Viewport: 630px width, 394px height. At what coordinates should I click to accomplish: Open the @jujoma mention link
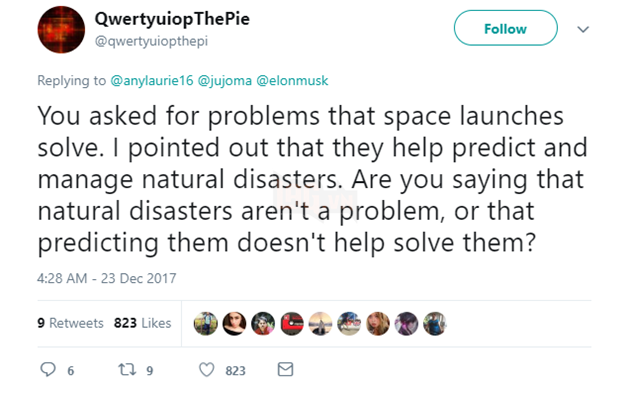pyautogui.click(x=225, y=81)
